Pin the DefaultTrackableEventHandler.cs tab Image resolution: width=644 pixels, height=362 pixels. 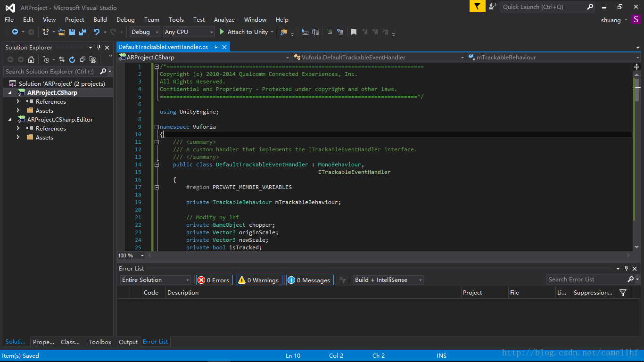(215, 47)
